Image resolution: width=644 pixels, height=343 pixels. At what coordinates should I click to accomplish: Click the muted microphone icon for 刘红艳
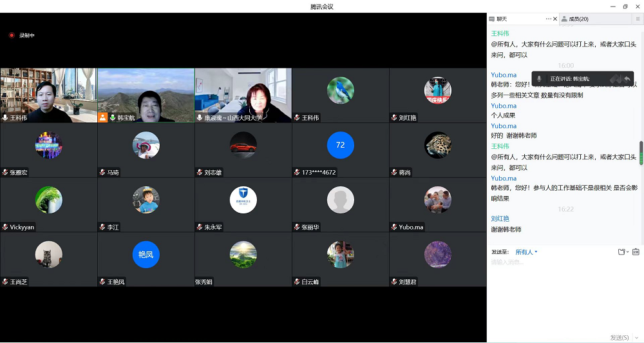click(393, 118)
